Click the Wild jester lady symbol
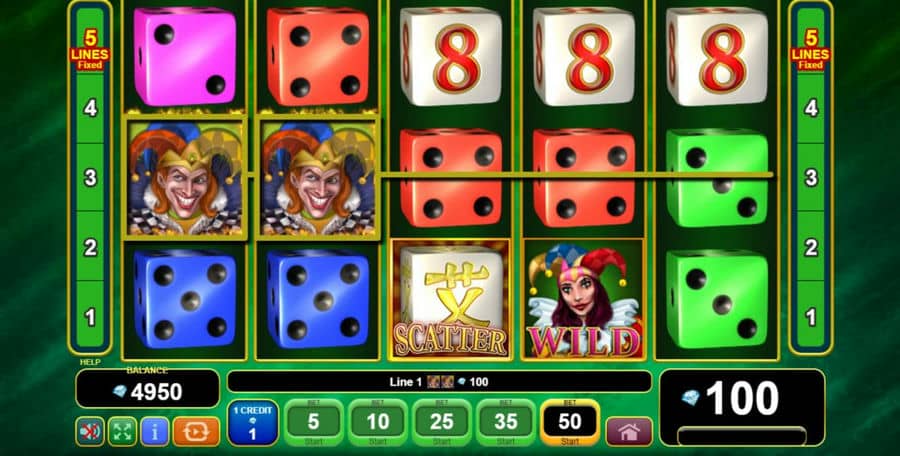The image size is (900, 456). (x=584, y=299)
